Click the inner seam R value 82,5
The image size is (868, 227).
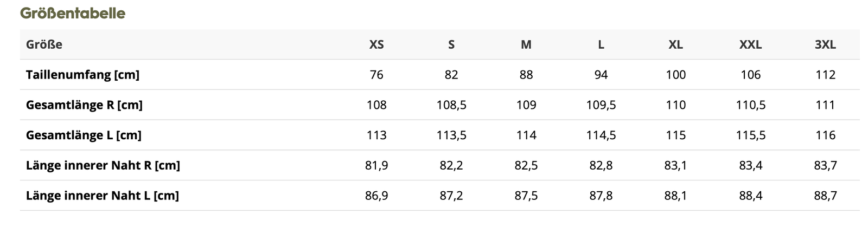point(526,165)
